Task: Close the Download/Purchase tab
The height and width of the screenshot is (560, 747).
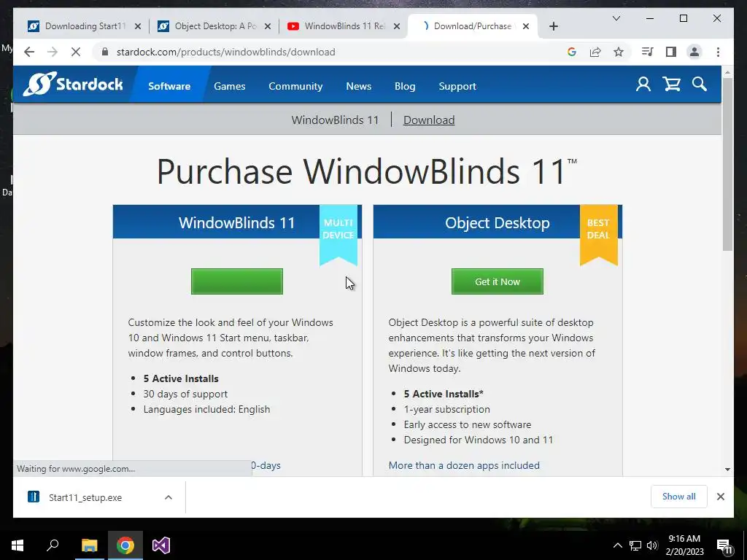Action: (526, 26)
